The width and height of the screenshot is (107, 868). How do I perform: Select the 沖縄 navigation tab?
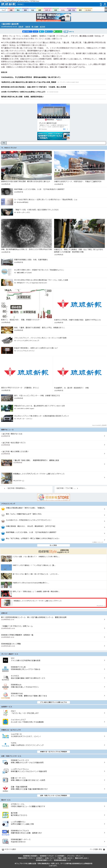pyautogui.click(x=11, y=10)
